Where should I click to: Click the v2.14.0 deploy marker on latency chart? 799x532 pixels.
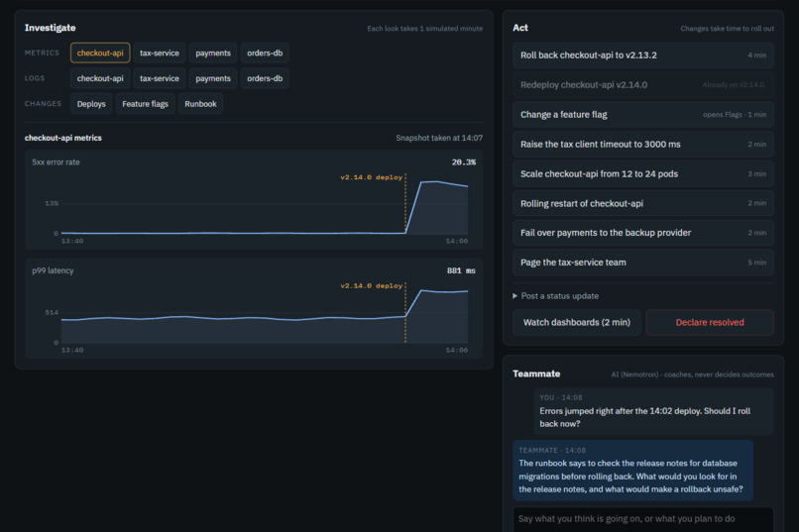coord(372,285)
